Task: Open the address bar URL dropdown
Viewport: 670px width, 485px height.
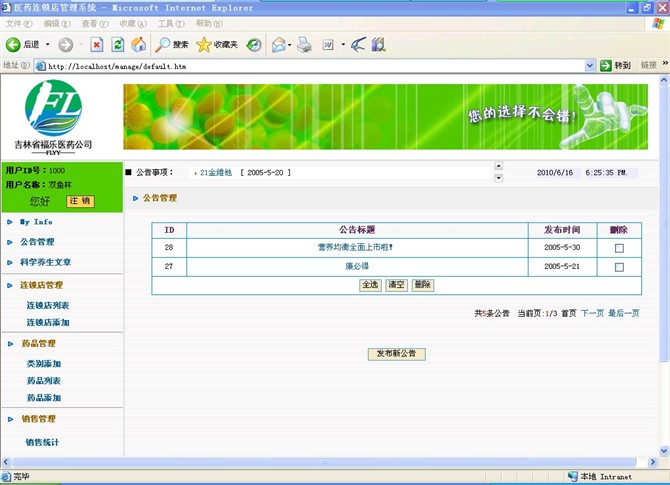Action: coord(589,66)
